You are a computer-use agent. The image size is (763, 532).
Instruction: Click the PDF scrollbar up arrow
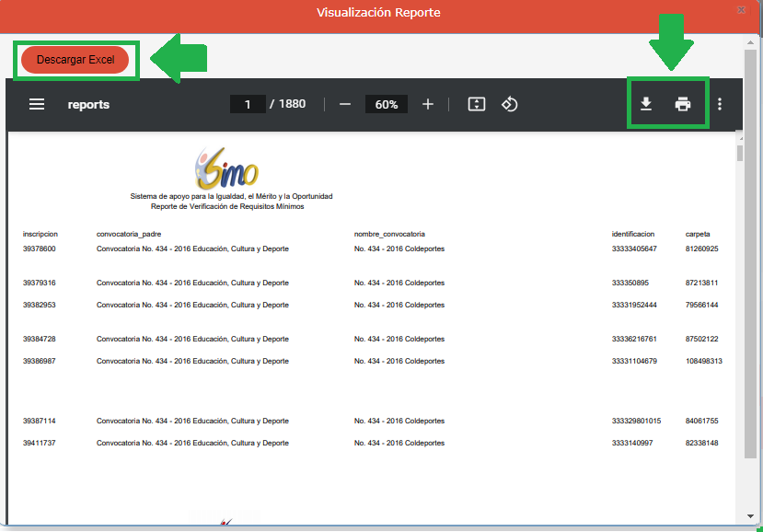pyautogui.click(x=739, y=138)
